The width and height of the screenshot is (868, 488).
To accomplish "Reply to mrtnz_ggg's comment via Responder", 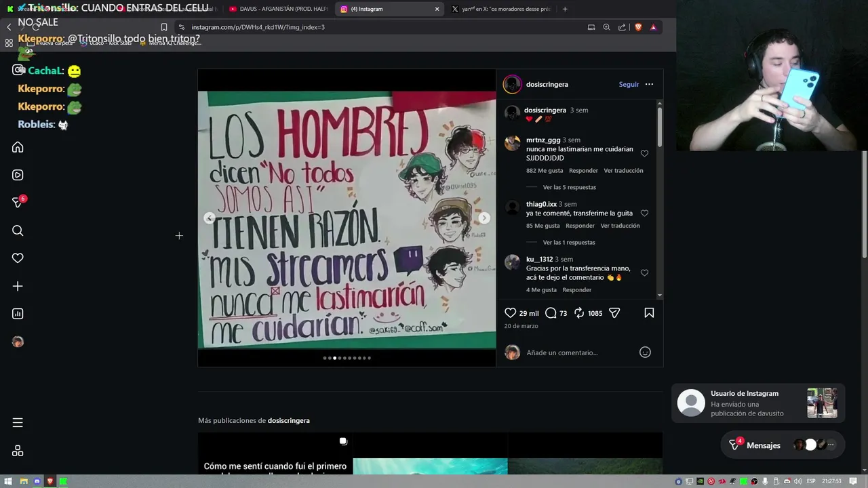I will (x=583, y=171).
